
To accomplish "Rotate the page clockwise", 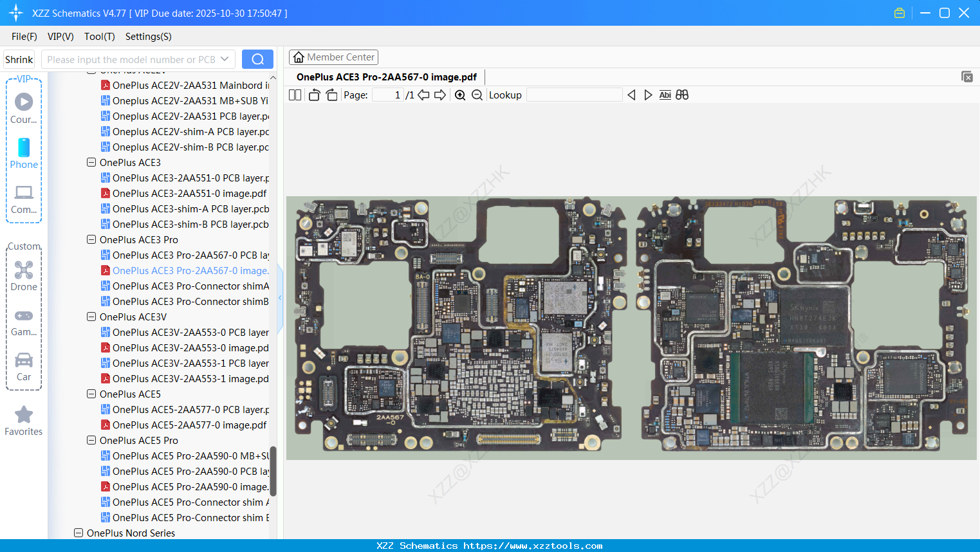I will (331, 95).
